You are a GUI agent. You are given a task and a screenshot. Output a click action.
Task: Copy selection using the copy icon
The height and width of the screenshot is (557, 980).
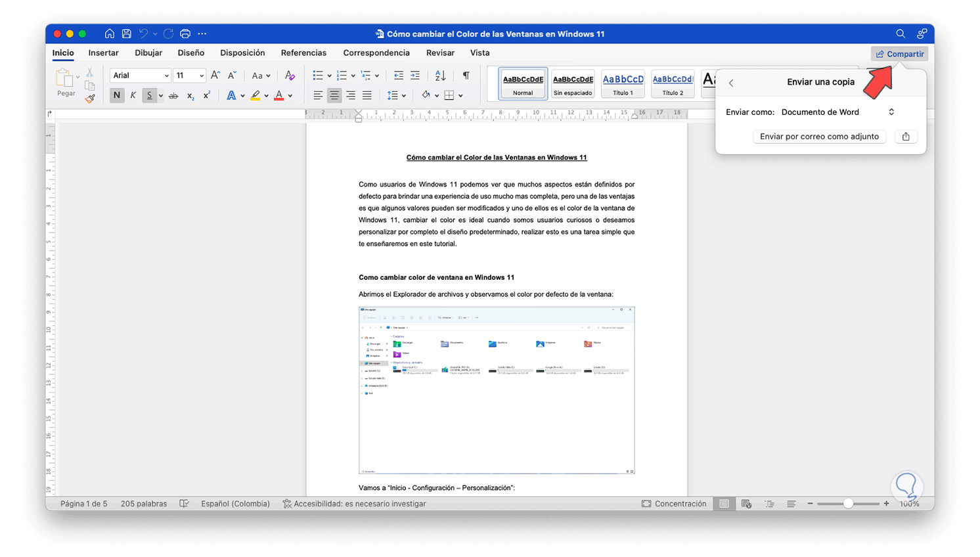90,85
